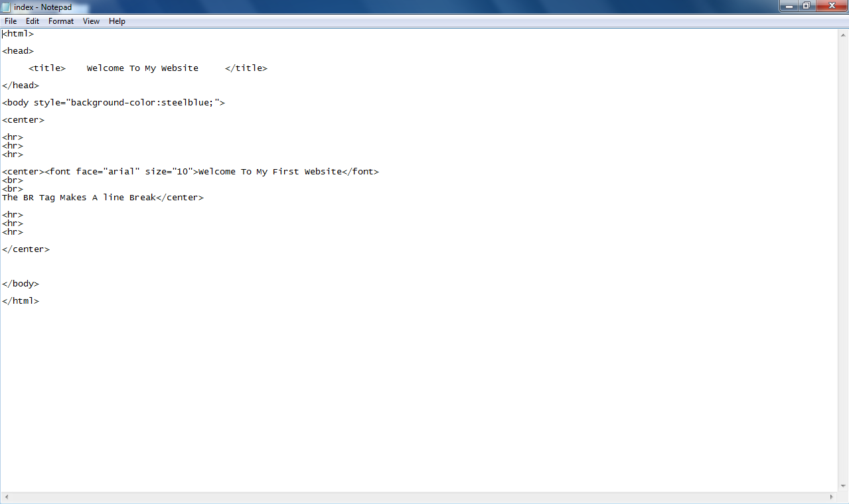
Task: Open the Edit menu
Action: click(x=32, y=21)
